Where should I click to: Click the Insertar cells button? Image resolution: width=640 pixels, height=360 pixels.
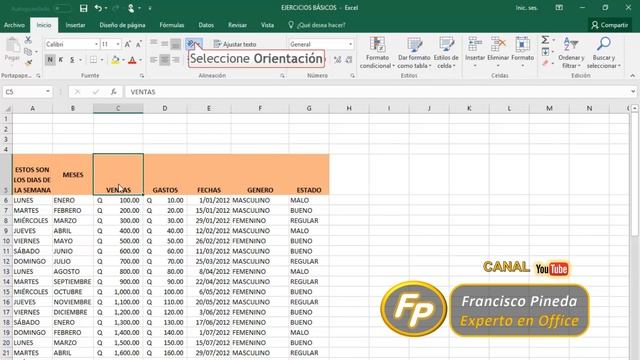475,52
